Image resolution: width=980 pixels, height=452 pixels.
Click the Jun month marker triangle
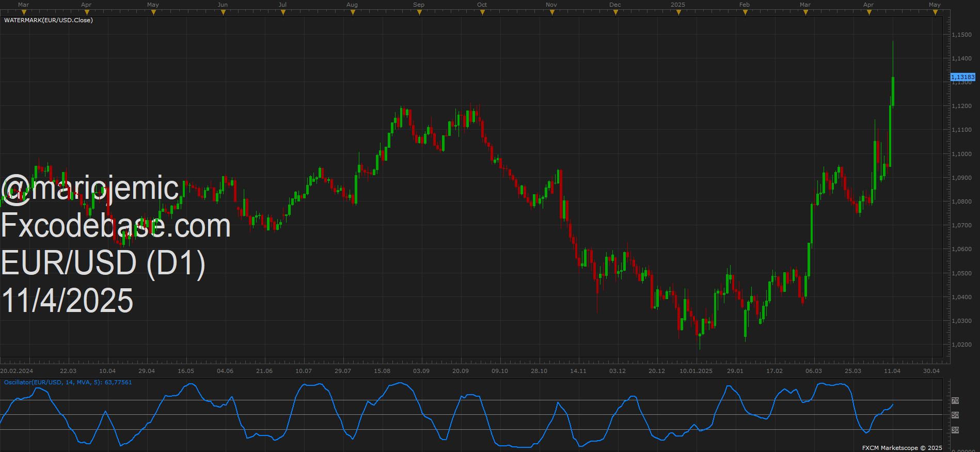click(x=223, y=12)
